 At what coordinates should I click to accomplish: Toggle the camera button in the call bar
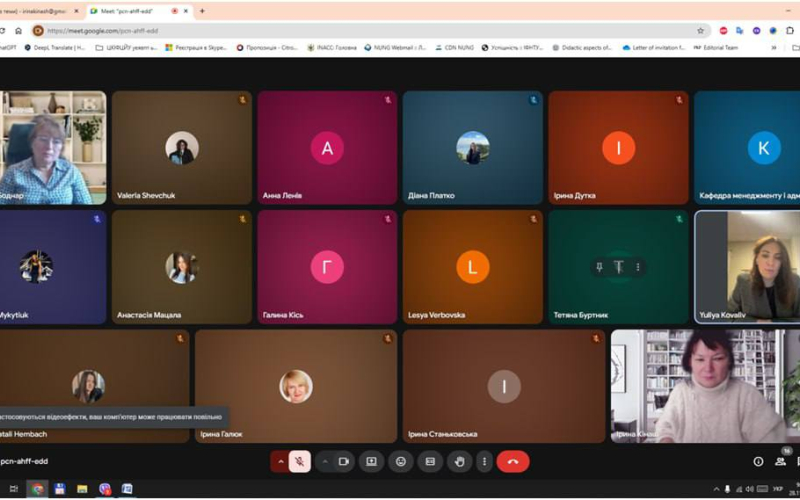coord(343,461)
